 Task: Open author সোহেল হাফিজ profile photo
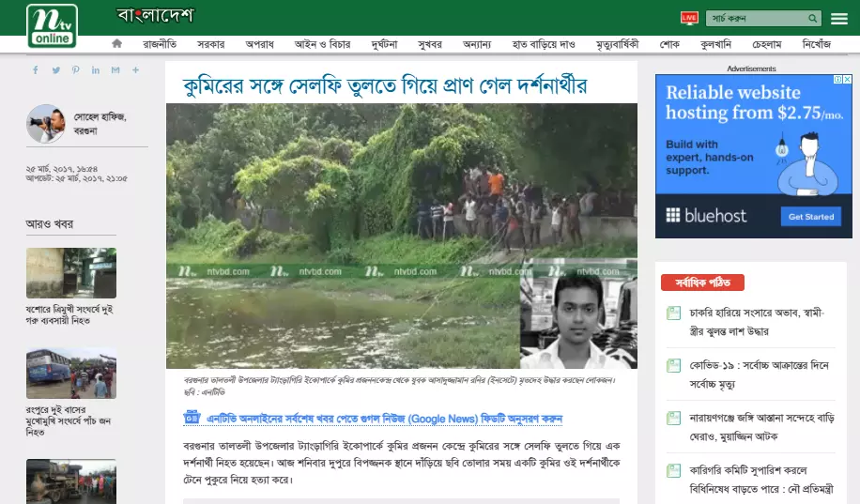tap(46, 123)
